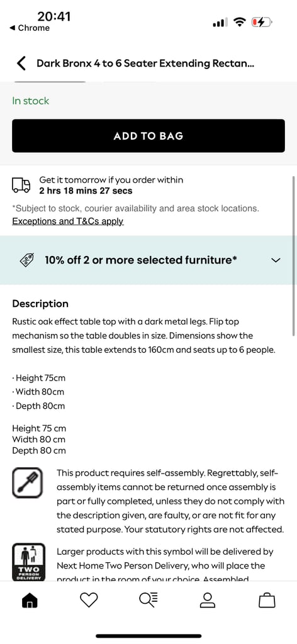Tap the self-assembly screwdriver icon
The image size is (297, 644).
tap(27, 482)
